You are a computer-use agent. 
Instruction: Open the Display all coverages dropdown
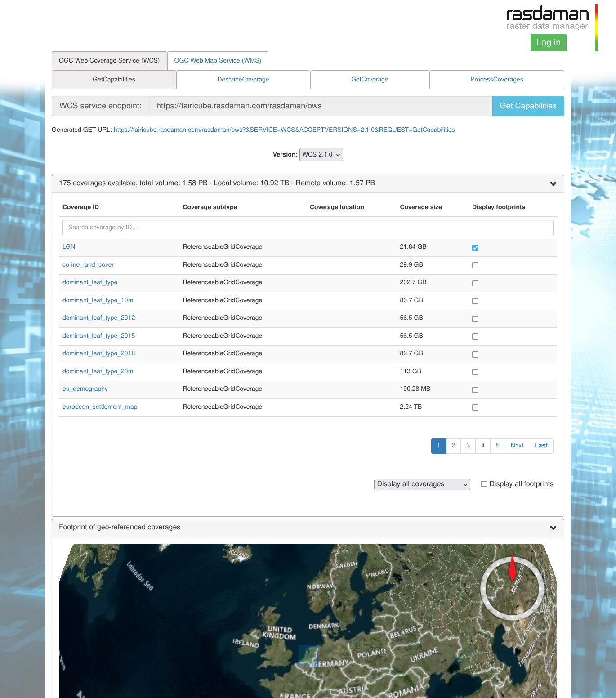pyautogui.click(x=422, y=484)
